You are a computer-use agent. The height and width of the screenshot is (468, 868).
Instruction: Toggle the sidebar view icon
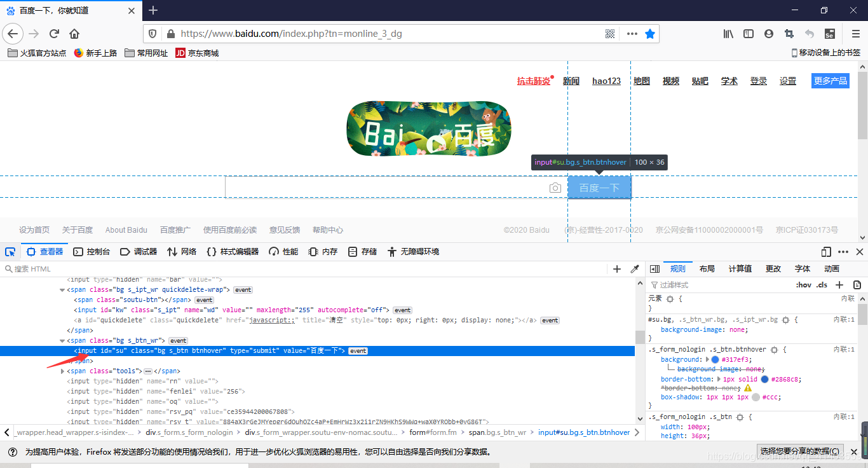749,34
